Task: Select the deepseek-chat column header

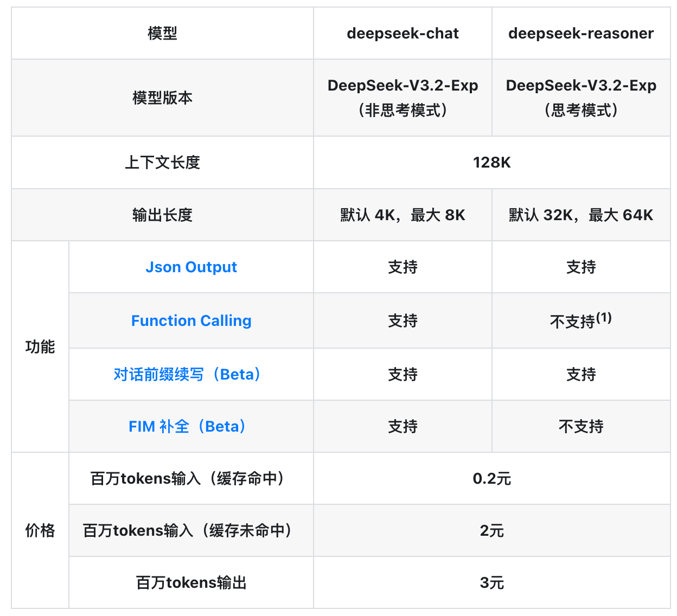Action: click(x=403, y=33)
